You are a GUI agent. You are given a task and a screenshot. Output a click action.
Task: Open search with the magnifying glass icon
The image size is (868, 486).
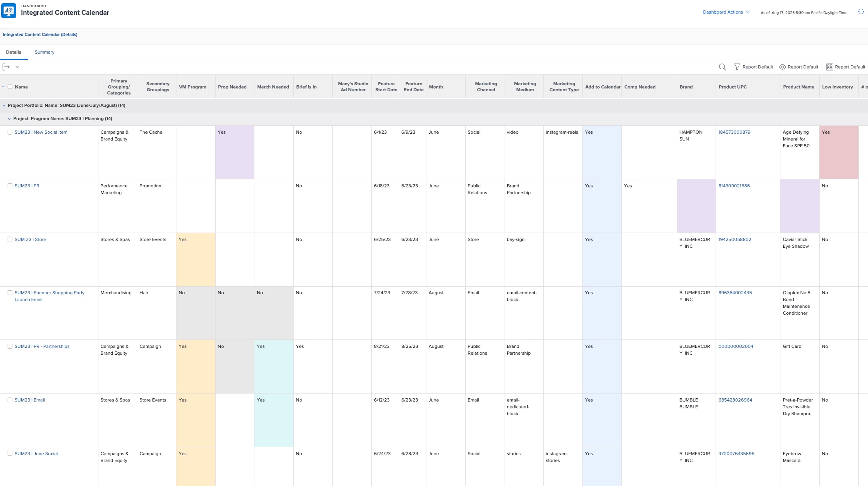722,67
